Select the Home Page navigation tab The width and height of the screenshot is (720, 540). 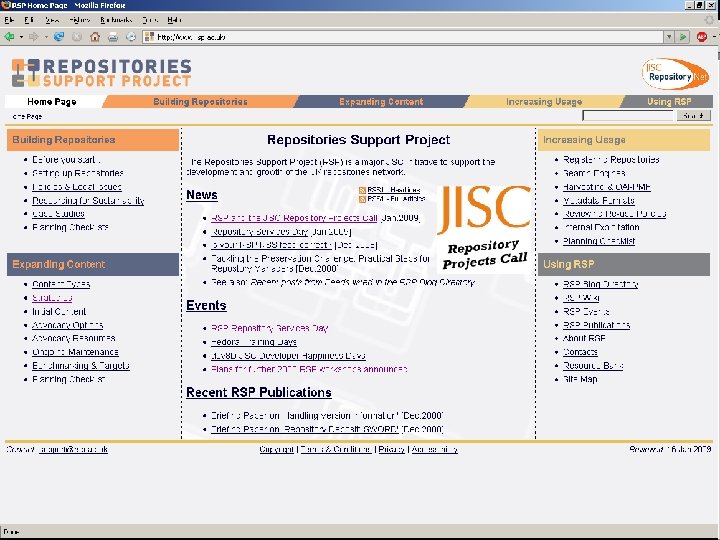click(51, 101)
